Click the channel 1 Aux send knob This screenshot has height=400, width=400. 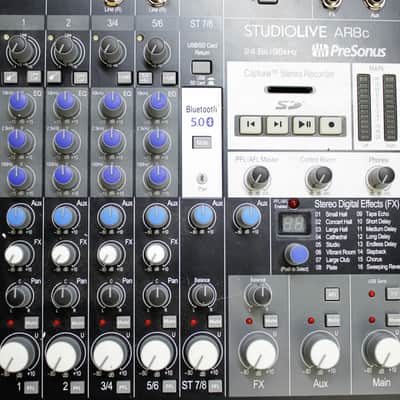[19, 217]
